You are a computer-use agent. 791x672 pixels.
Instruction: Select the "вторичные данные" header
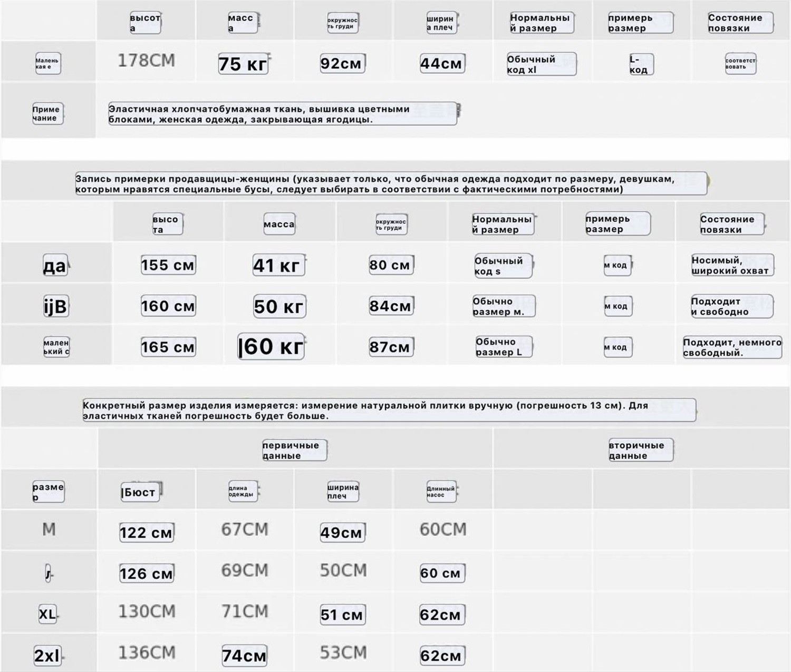click(x=641, y=450)
